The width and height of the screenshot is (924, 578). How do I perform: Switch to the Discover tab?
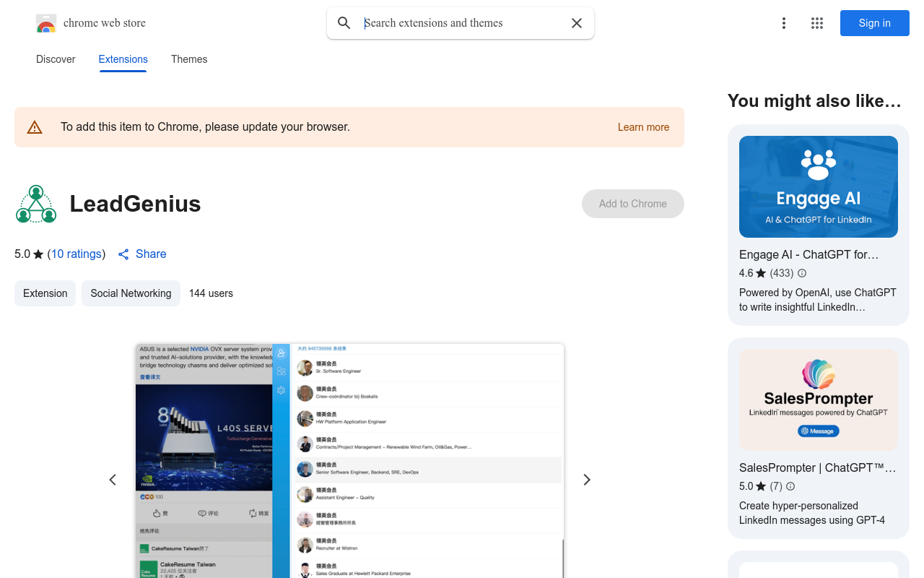point(56,59)
